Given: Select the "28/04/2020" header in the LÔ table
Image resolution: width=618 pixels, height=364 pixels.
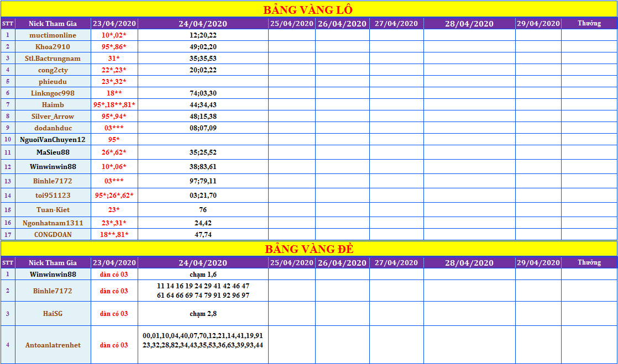Looking at the screenshot, I should pyautogui.click(x=469, y=23).
